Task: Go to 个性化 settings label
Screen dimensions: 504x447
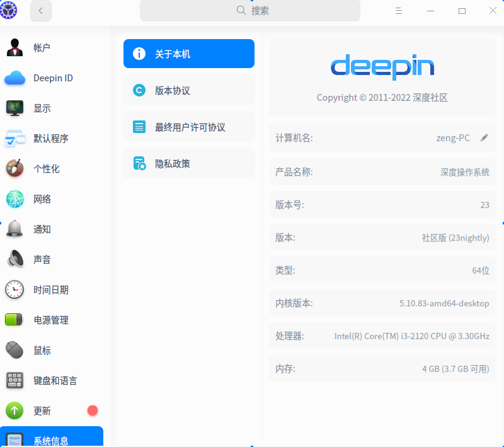Action: [47, 168]
